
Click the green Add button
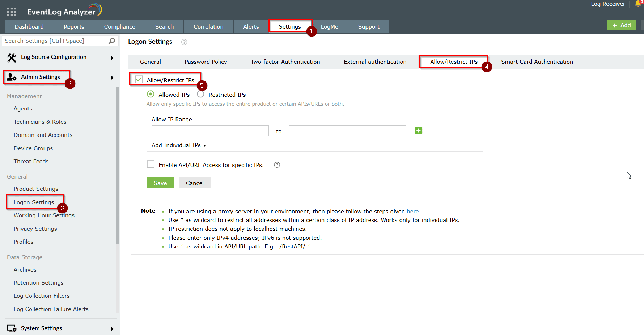point(622,25)
